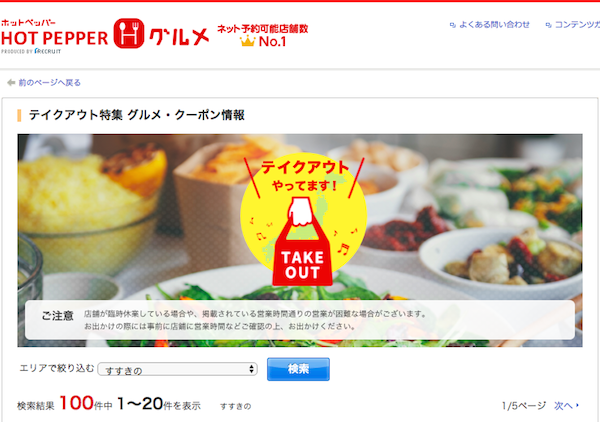
Task: Go back via 前のページへ戻る link
Action: point(50,82)
